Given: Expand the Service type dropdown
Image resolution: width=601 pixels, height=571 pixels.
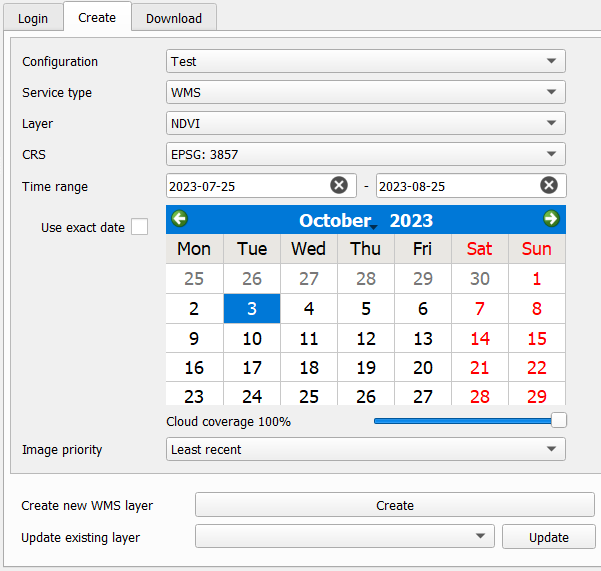Looking at the screenshot, I should point(365,92).
